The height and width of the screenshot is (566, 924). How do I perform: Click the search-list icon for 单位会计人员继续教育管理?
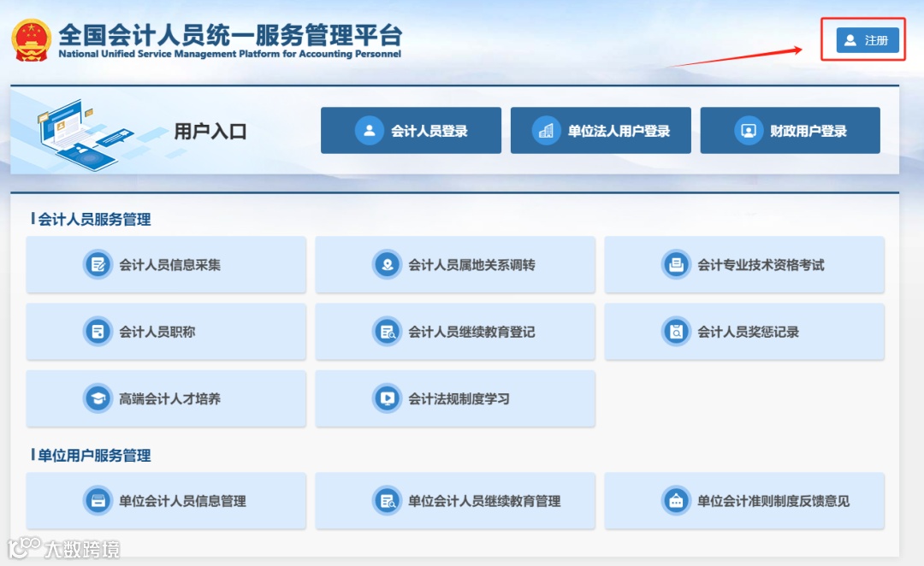[x=388, y=501]
